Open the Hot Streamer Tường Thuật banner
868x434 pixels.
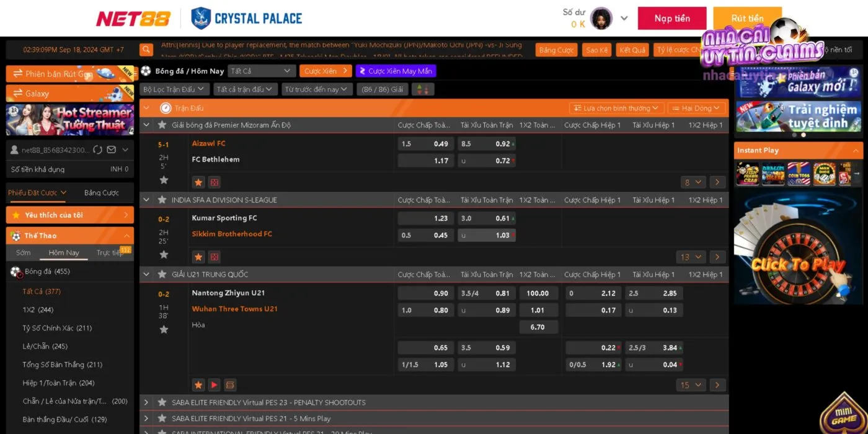tap(69, 120)
